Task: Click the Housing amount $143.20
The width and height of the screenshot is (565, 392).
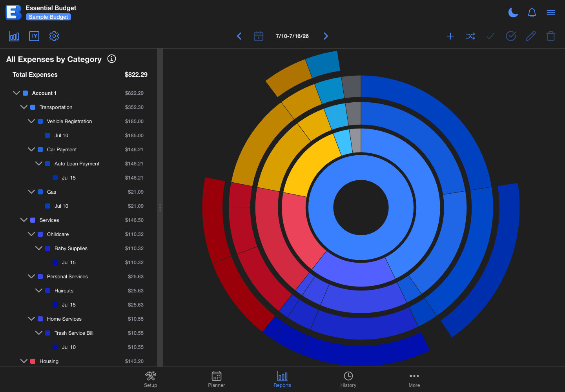Action: pos(134,361)
